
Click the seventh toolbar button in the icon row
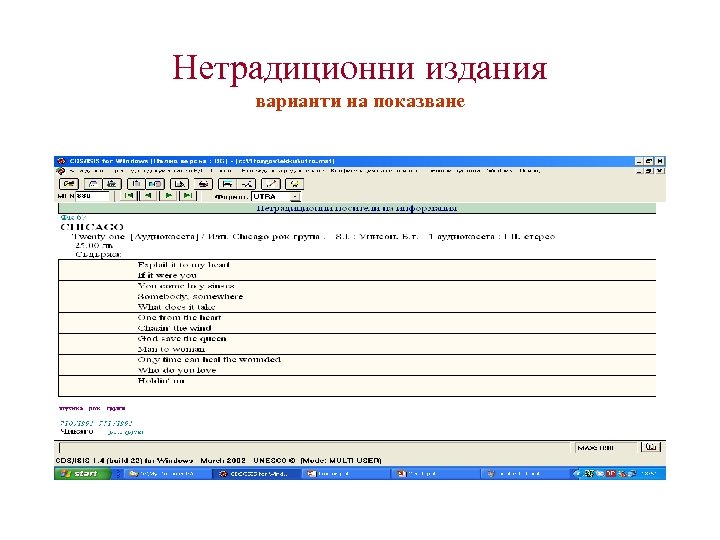coord(202,184)
